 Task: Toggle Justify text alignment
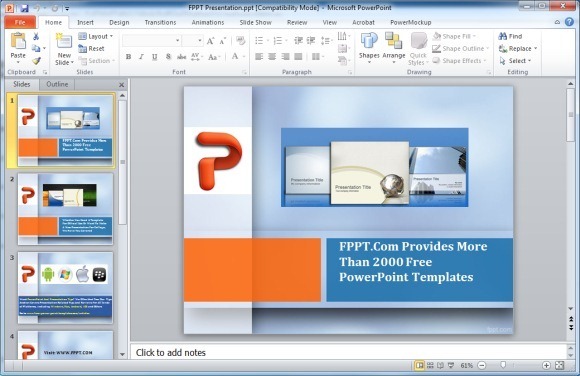pos(298,57)
